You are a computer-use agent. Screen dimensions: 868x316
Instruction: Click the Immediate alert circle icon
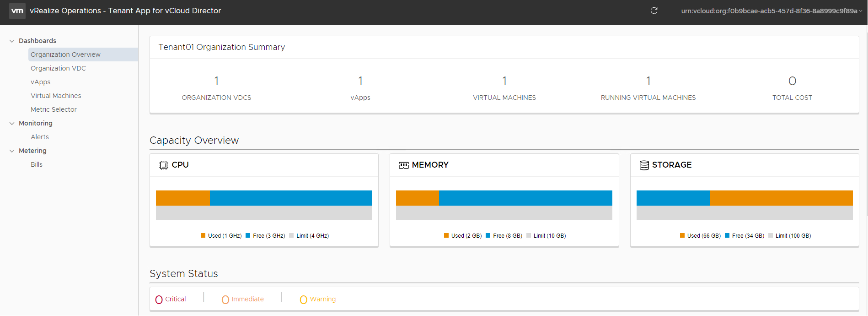click(225, 300)
